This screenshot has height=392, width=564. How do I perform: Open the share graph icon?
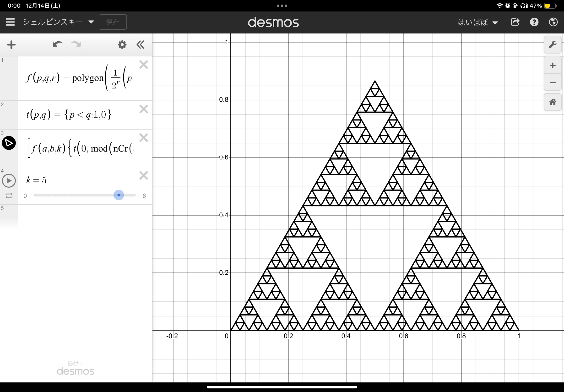[x=515, y=22]
